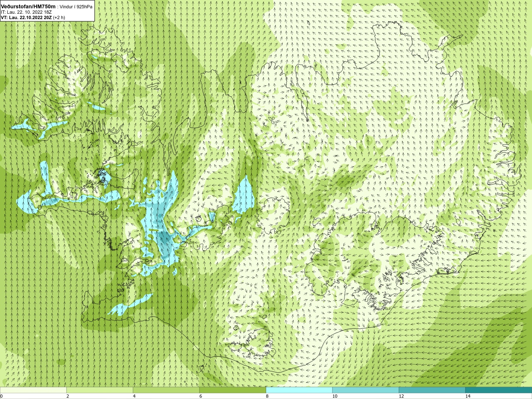Click the legend value '12'
The width and height of the screenshot is (532, 399).
(401, 396)
